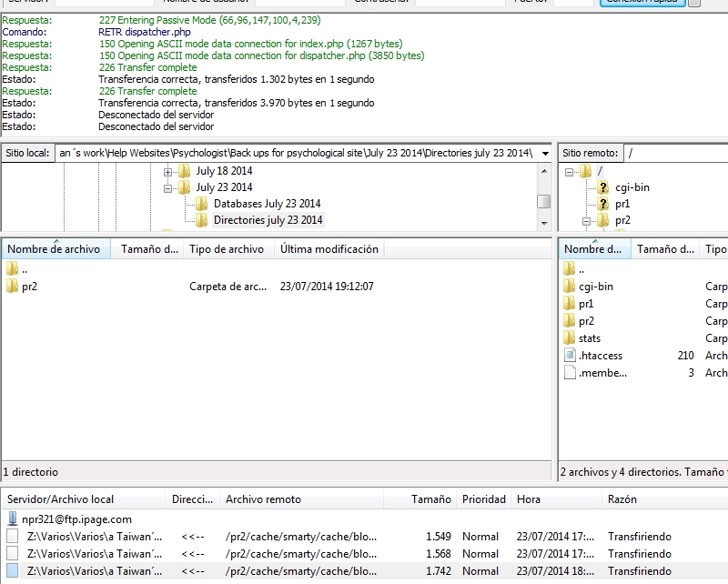Image resolution: width=728 pixels, height=584 pixels.
Task: Select Directories july 23 2014 in local tree
Action: point(268,220)
